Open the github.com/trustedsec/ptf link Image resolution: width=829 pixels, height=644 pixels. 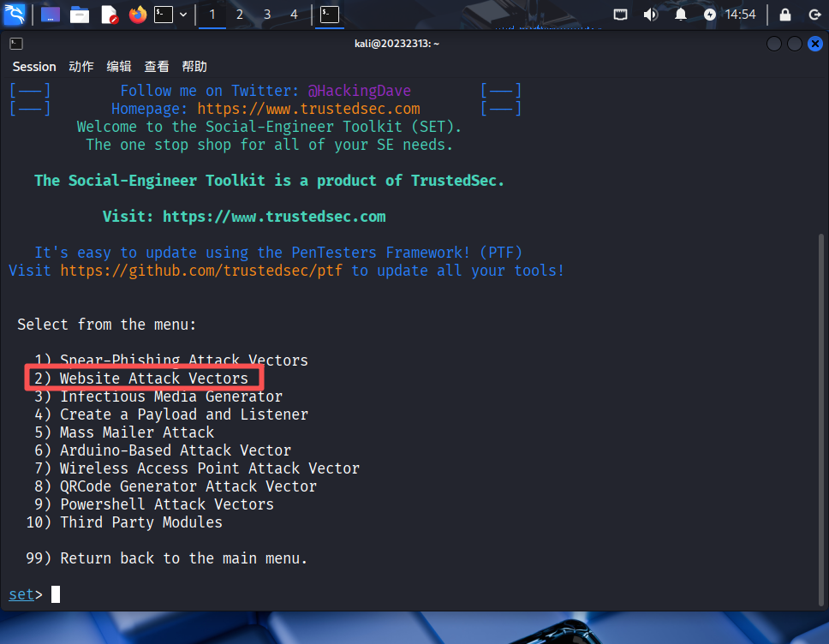(201, 271)
